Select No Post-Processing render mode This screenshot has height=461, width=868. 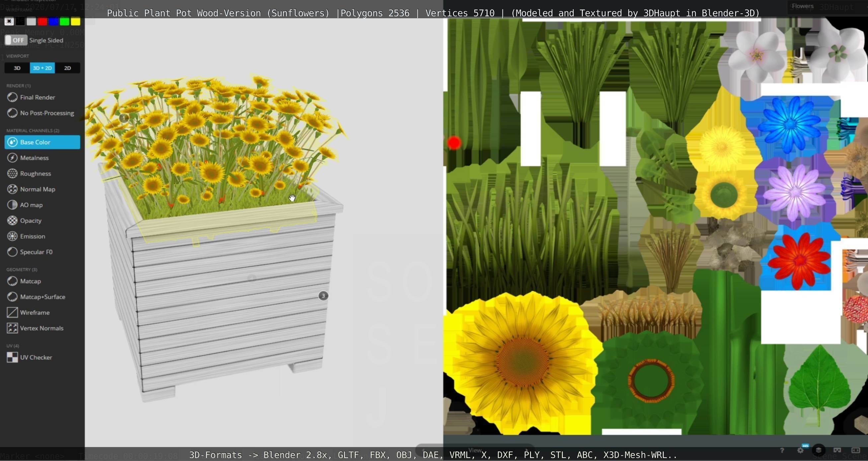click(42, 113)
